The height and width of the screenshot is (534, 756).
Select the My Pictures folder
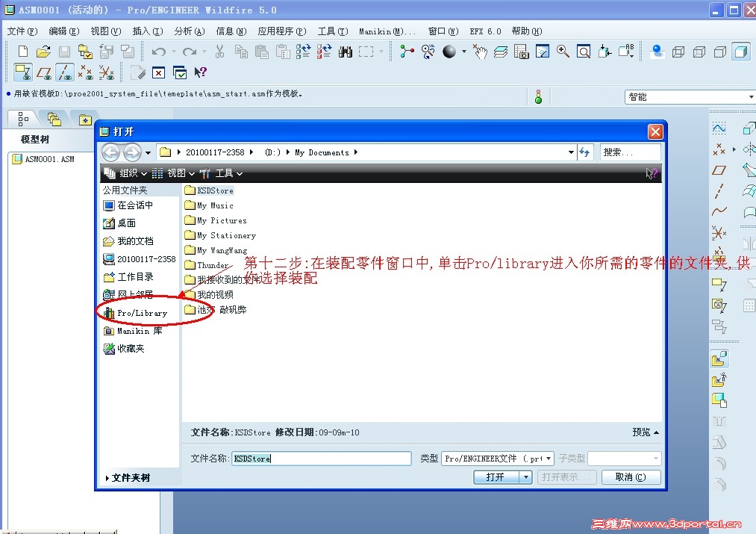point(216,220)
